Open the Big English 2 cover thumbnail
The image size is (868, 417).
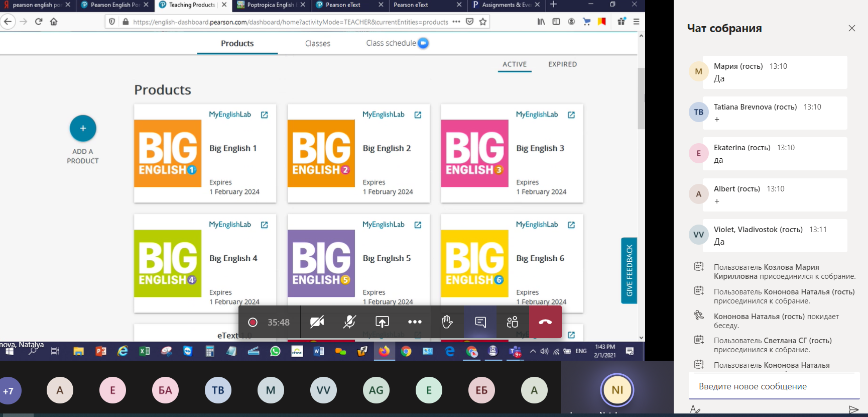click(x=321, y=153)
